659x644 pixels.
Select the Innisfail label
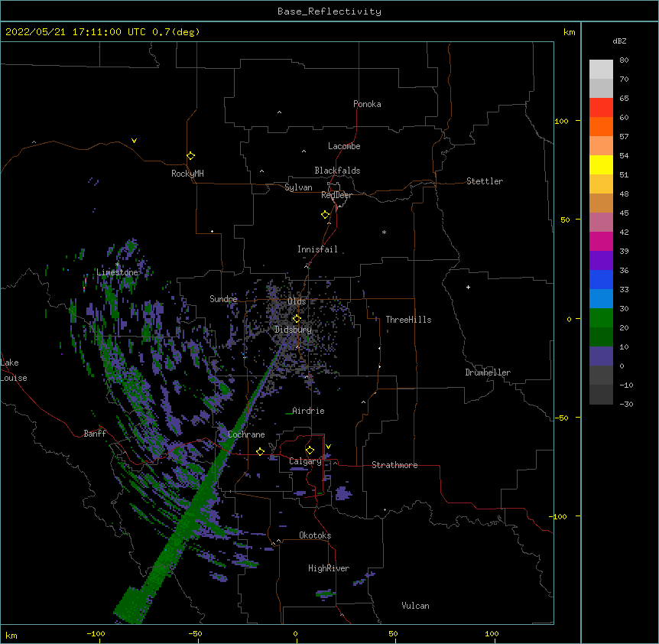317,249
